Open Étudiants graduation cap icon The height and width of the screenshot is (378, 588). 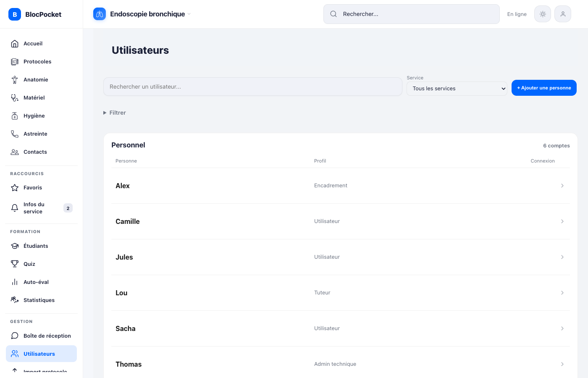point(15,246)
